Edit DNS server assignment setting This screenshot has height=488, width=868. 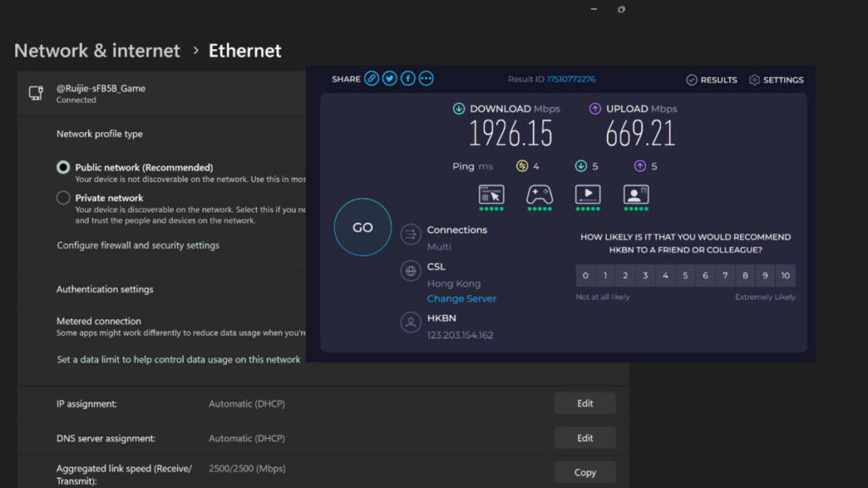coord(585,438)
